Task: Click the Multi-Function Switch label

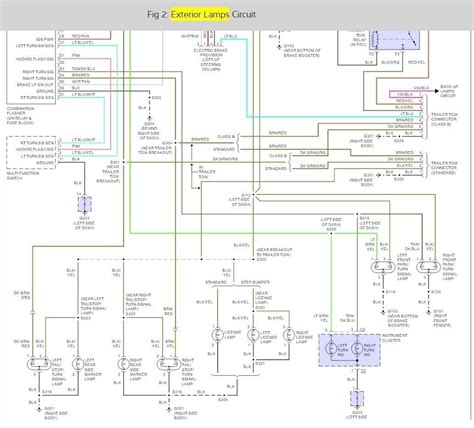Action: pos(23,176)
